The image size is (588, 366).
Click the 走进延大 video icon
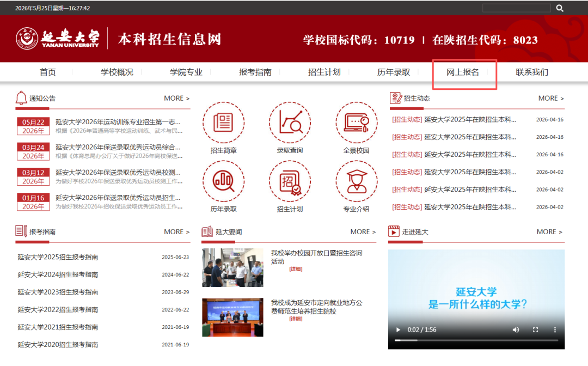pos(394,231)
